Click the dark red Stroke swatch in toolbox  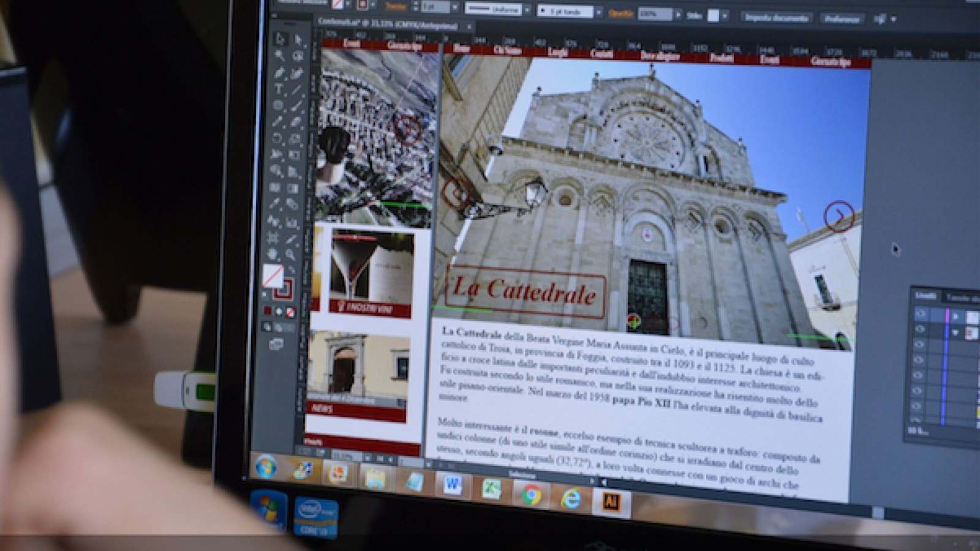coord(284,288)
